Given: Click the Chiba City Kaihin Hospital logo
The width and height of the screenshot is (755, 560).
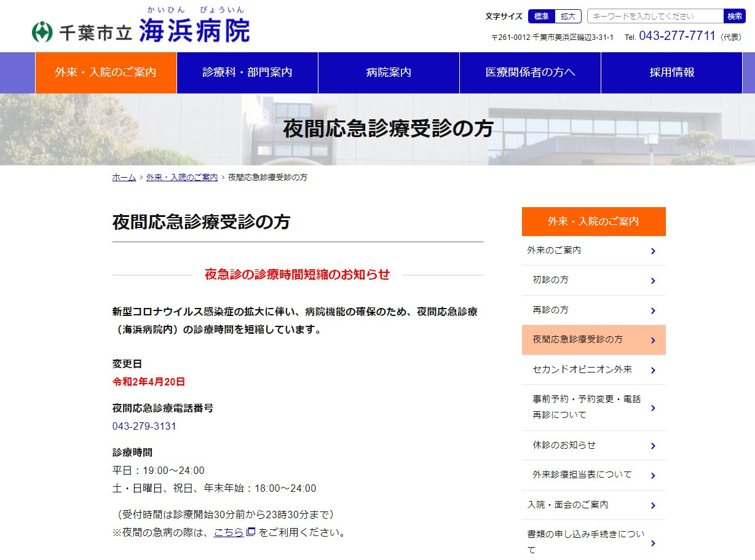Looking at the screenshot, I should coord(141,29).
